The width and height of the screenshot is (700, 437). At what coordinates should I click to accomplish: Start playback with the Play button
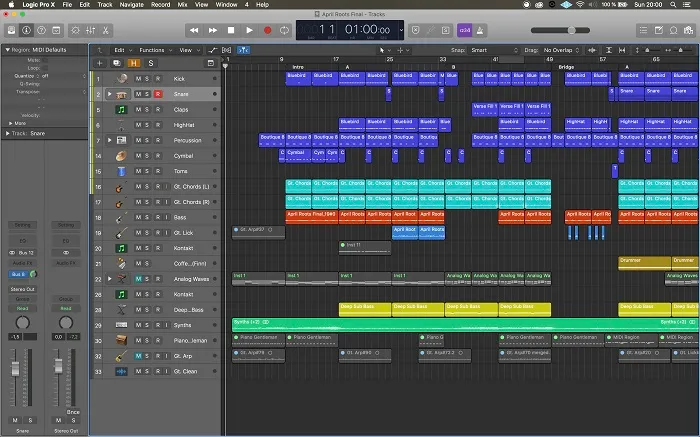click(x=250, y=30)
